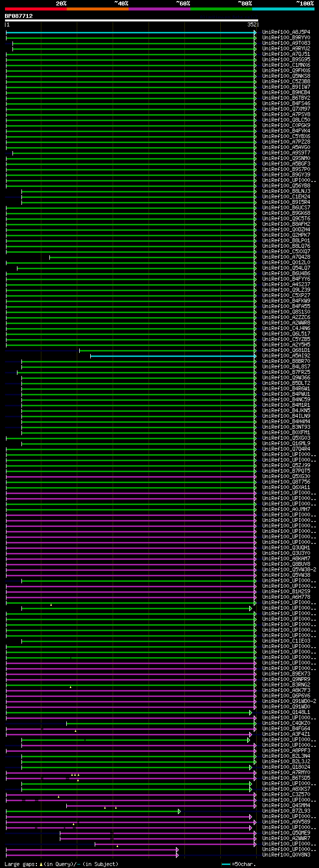Click the short green alignment bar for B7ZL93
Screen dimensions: 319x868
93,811
